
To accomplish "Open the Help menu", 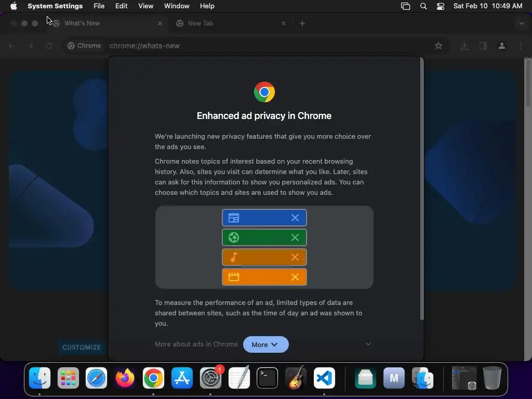I will pyautogui.click(x=207, y=6).
